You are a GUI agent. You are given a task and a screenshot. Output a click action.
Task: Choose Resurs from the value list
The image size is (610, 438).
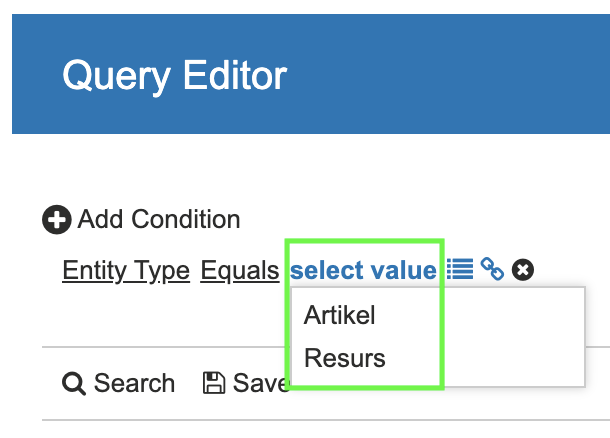345,357
